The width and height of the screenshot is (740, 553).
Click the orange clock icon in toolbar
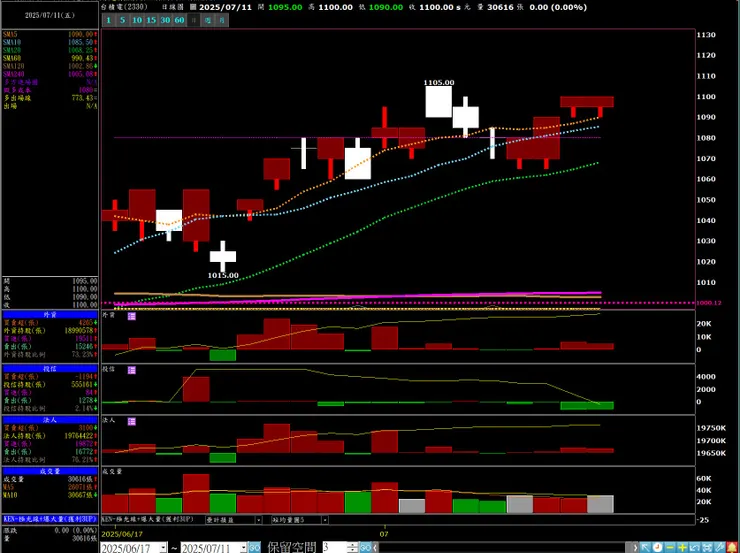tap(657, 547)
